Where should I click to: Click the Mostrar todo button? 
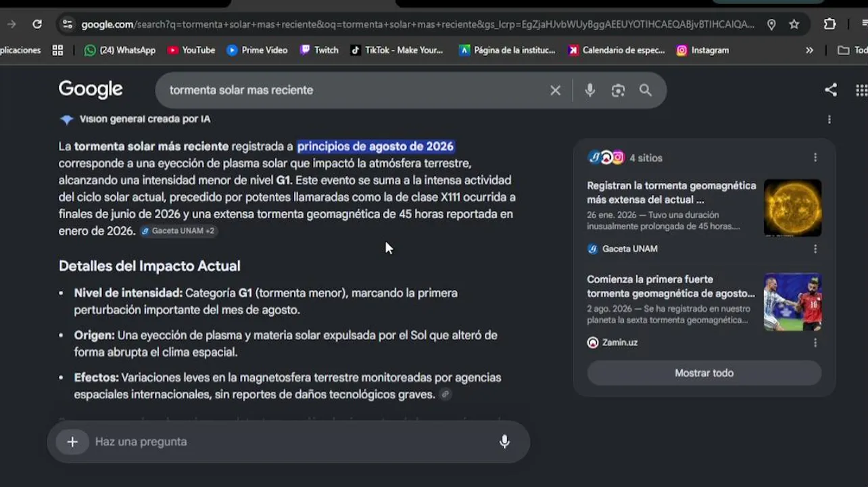(x=704, y=373)
